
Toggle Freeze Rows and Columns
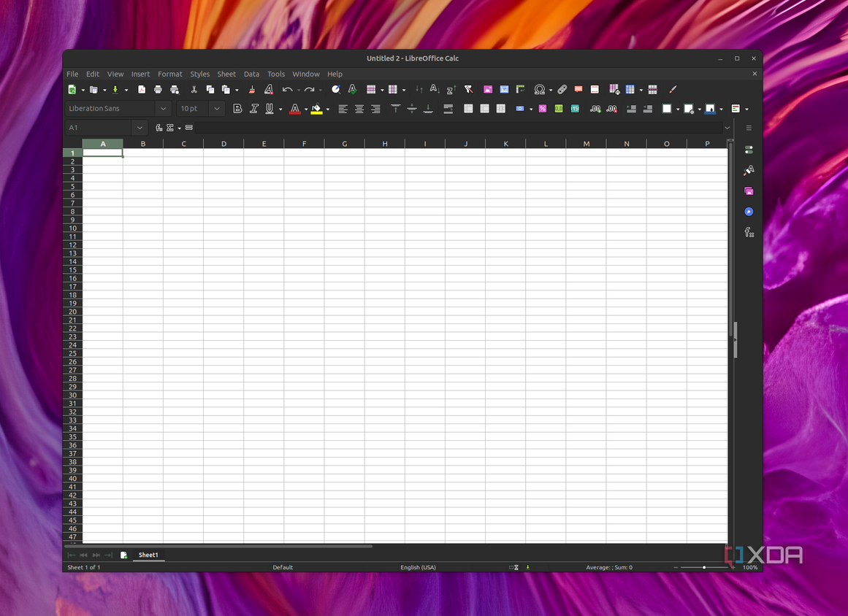630,90
